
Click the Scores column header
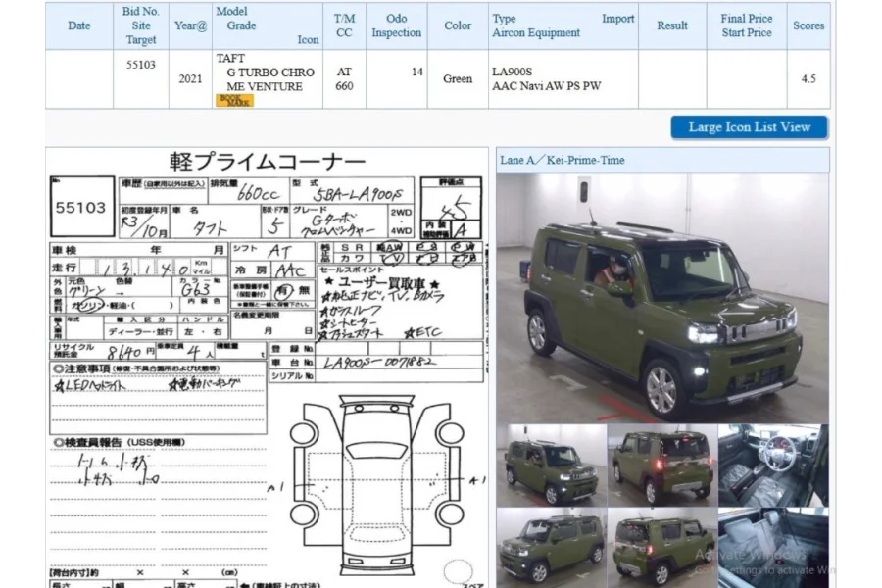coord(808,25)
